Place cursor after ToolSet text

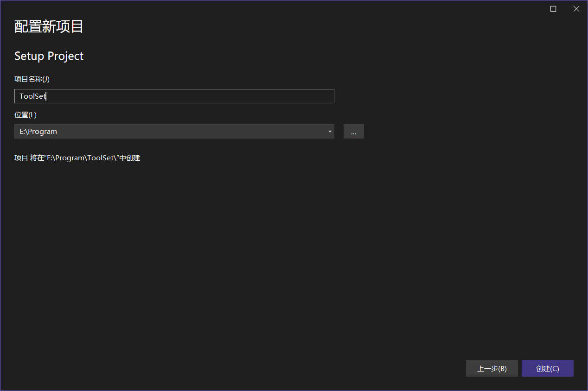pyautogui.click(x=46, y=96)
